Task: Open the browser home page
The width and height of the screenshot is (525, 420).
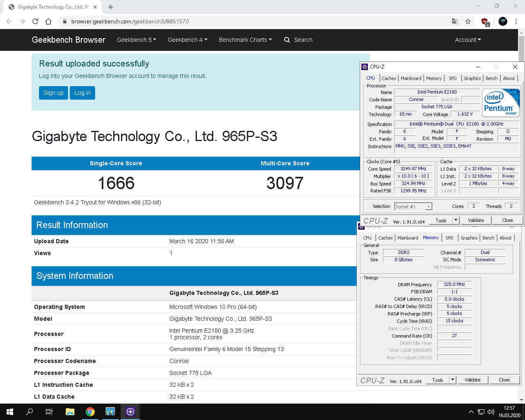Action: click(x=48, y=21)
